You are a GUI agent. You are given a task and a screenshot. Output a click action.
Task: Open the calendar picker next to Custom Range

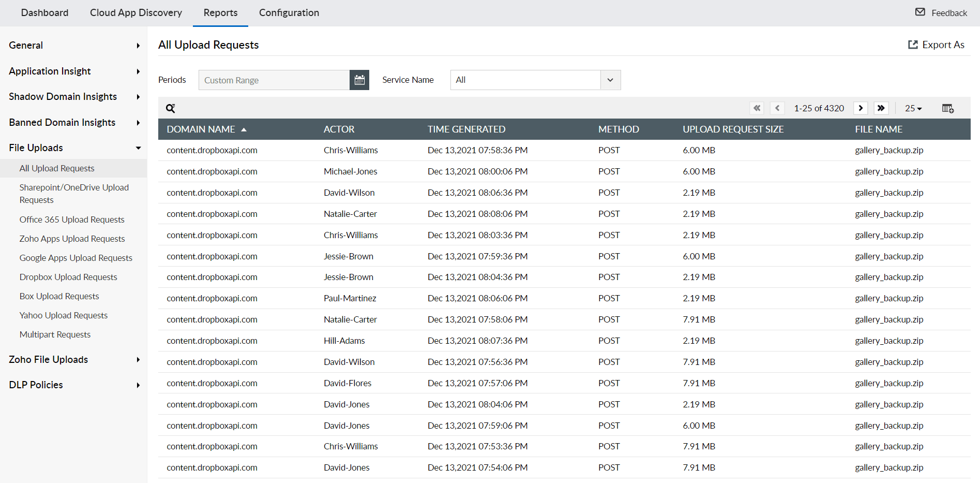(x=359, y=80)
